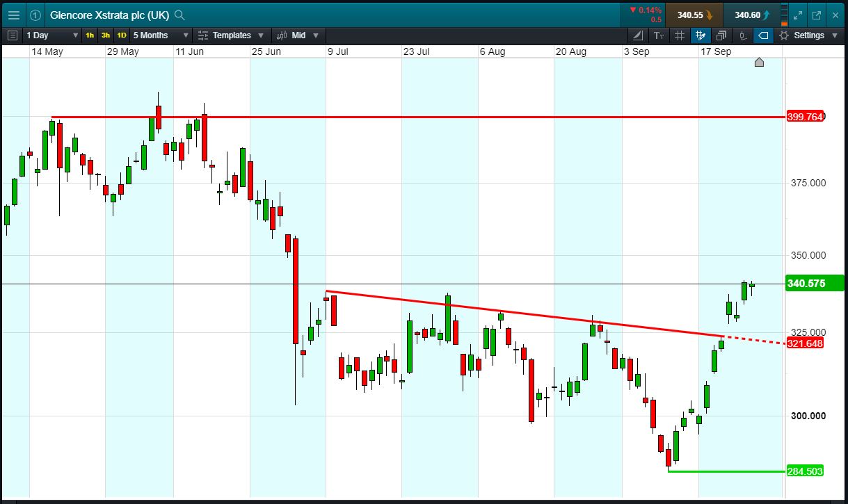The width and height of the screenshot is (848, 504).
Task: Open the chart list panel icon
Action: pos(13,35)
